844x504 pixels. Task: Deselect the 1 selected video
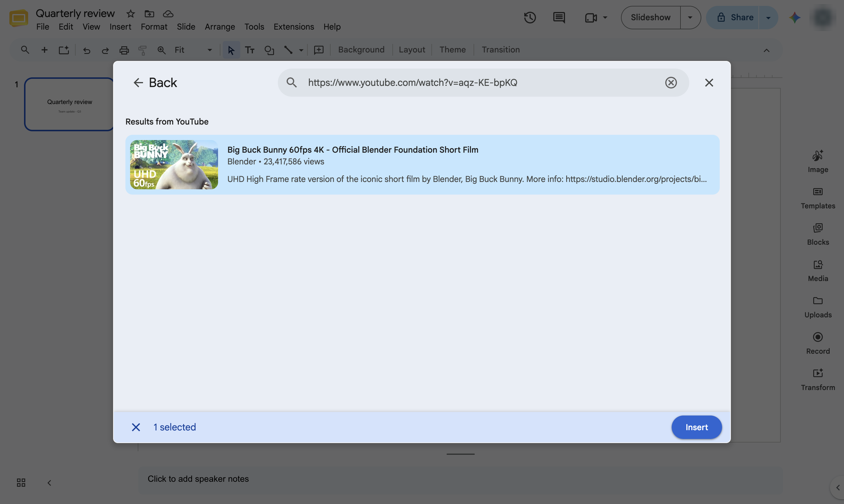(136, 427)
